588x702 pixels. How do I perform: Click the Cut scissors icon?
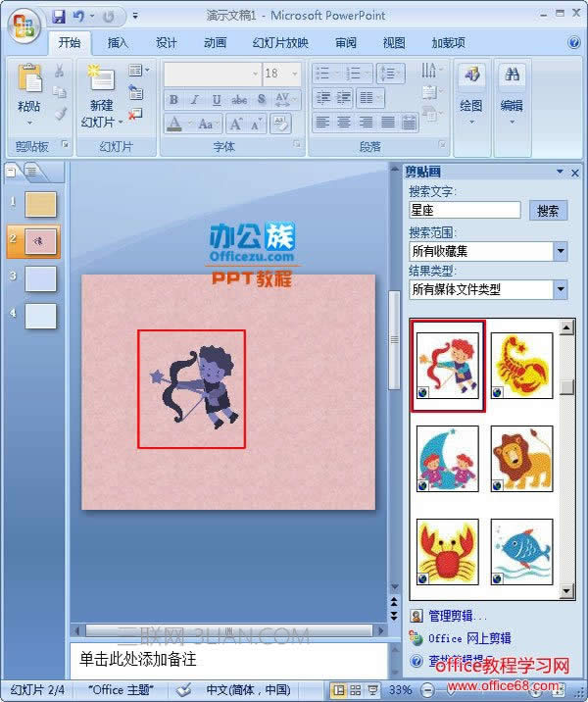click(59, 71)
